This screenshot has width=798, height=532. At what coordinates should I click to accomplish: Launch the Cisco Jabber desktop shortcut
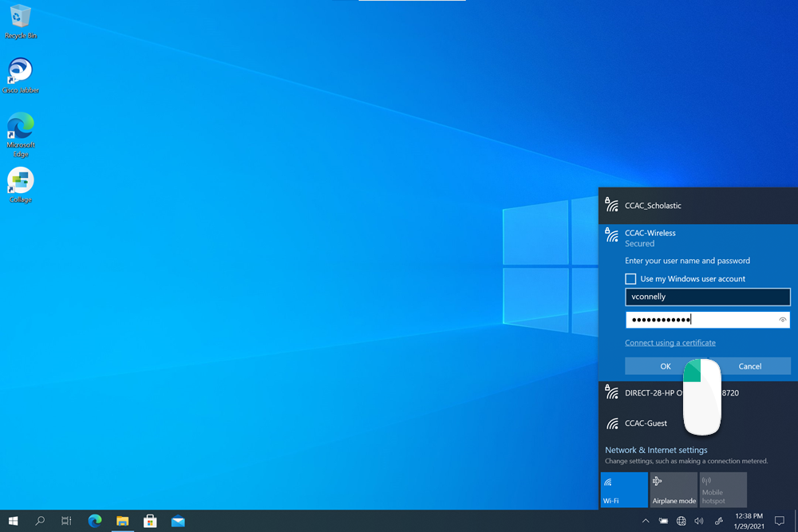[x=21, y=76]
